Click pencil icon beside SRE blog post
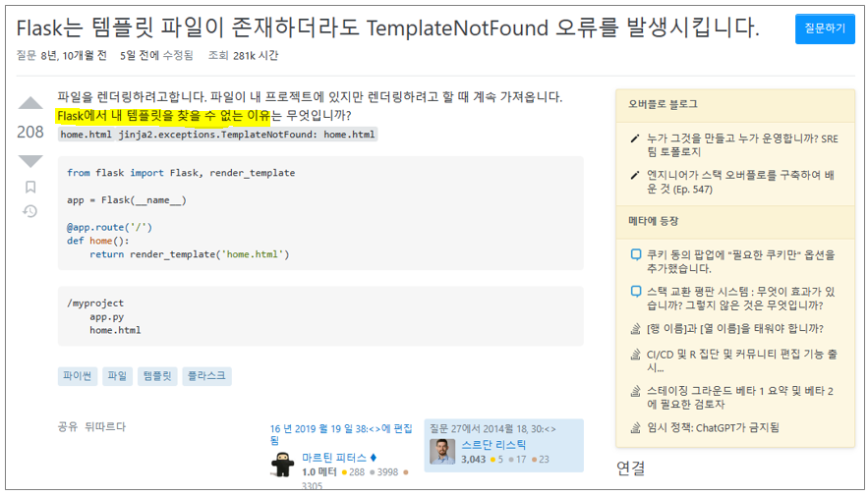Viewport: 868px width, 496px height. point(635,138)
